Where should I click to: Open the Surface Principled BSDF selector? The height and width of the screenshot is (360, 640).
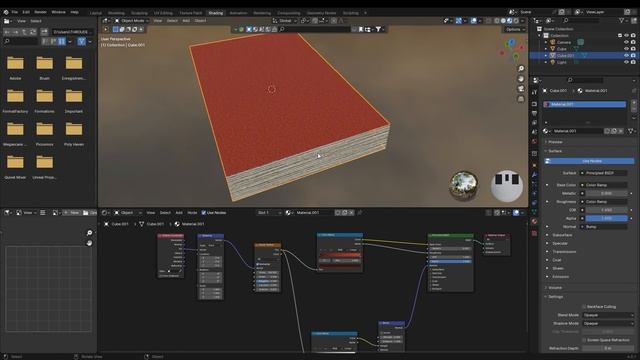[x=604, y=173]
